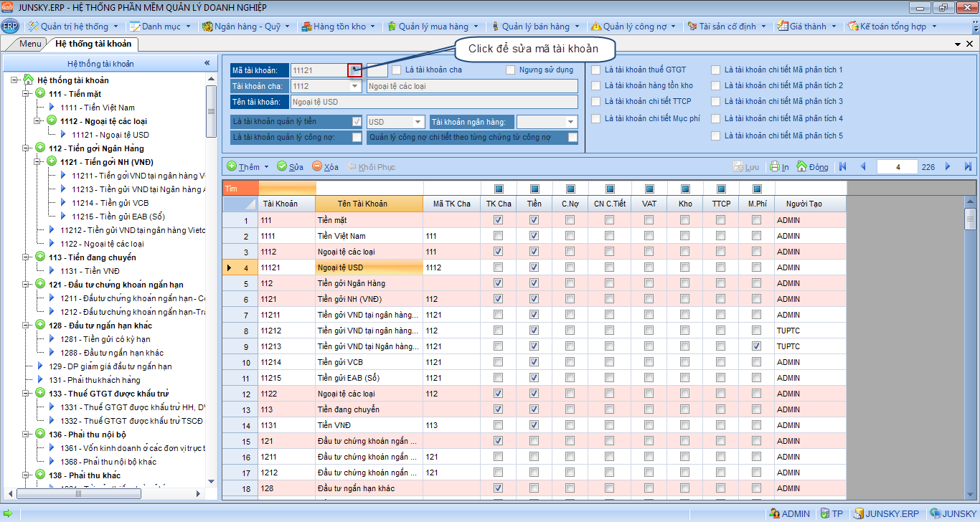Enable 'Ngưng sử dụng' checkbox
This screenshot has height=522, width=980.
point(511,70)
